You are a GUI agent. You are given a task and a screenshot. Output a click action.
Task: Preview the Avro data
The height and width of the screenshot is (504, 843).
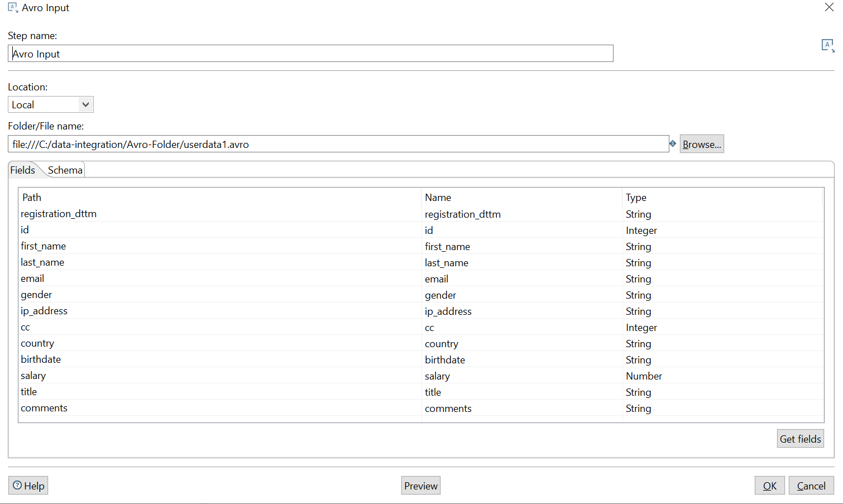pyautogui.click(x=420, y=485)
